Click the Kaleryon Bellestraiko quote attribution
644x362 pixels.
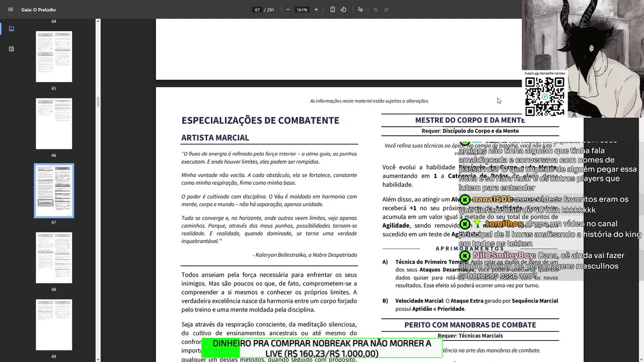[x=305, y=255]
